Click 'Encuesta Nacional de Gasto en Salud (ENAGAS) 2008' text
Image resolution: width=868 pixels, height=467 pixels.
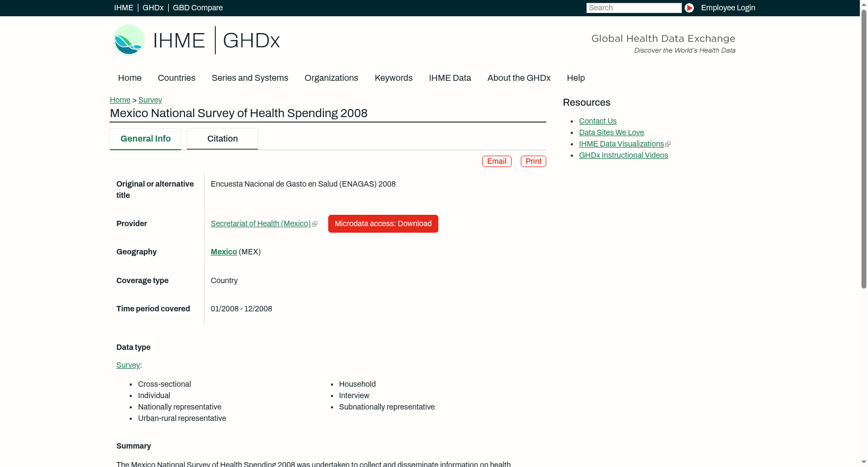point(303,184)
